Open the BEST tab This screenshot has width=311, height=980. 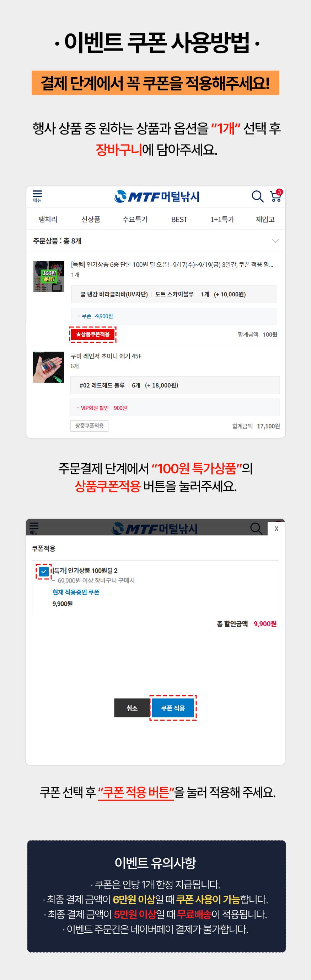pyautogui.click(x=179, y=219)
